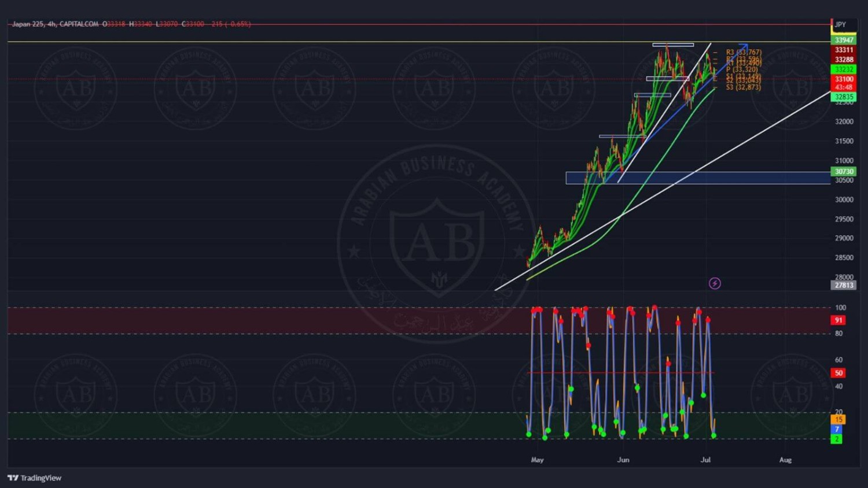Open the TradingView link text
868x488 pixels.
[x=41, y=478]
